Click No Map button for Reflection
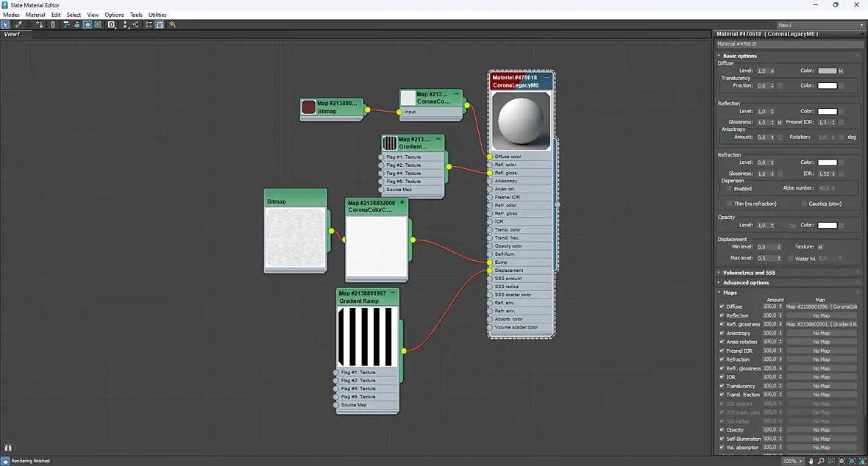The width and height of the screenshot is (868, 466). tap(822, 315)
